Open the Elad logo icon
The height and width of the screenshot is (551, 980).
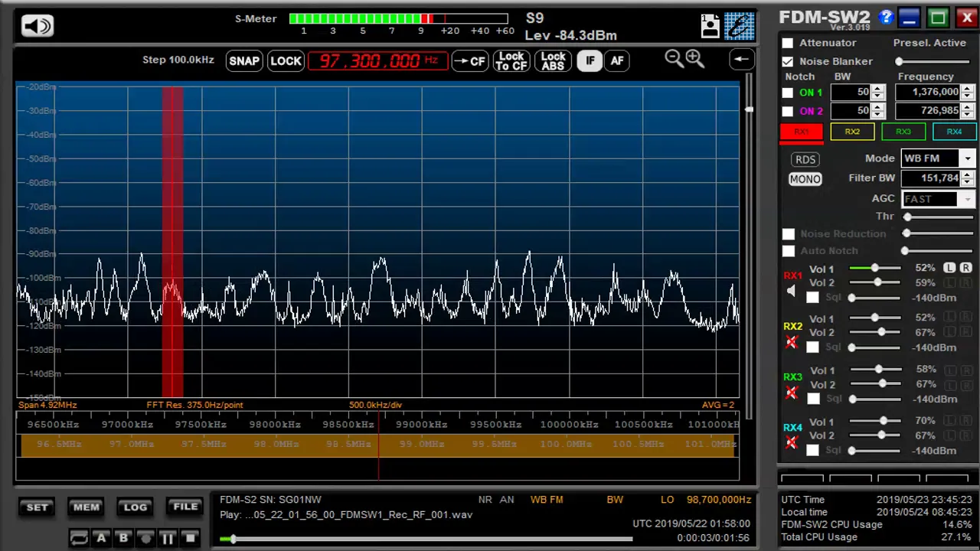coord(740,26)
